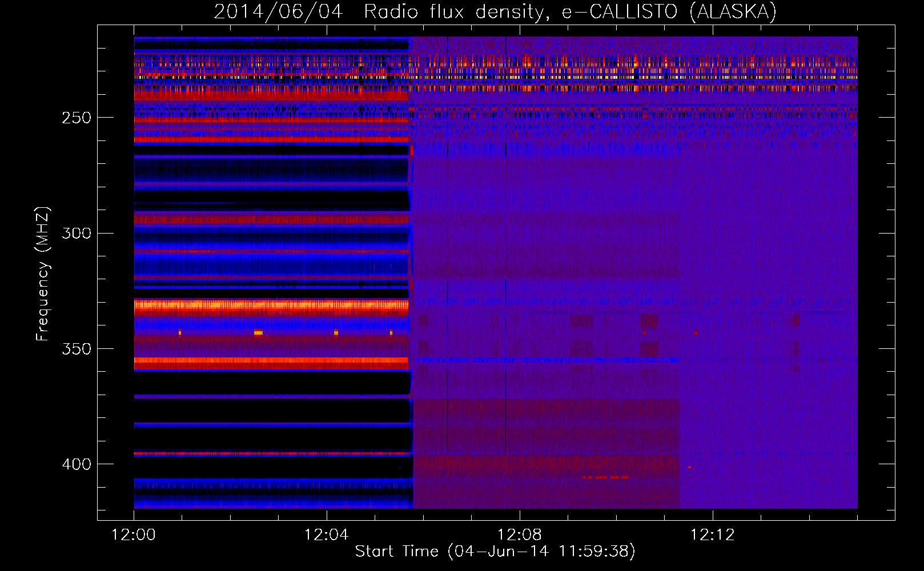Click the 12:12 time tick label
Image resolution: width=924 pixels, height=571 pixels.
point(712,535)
